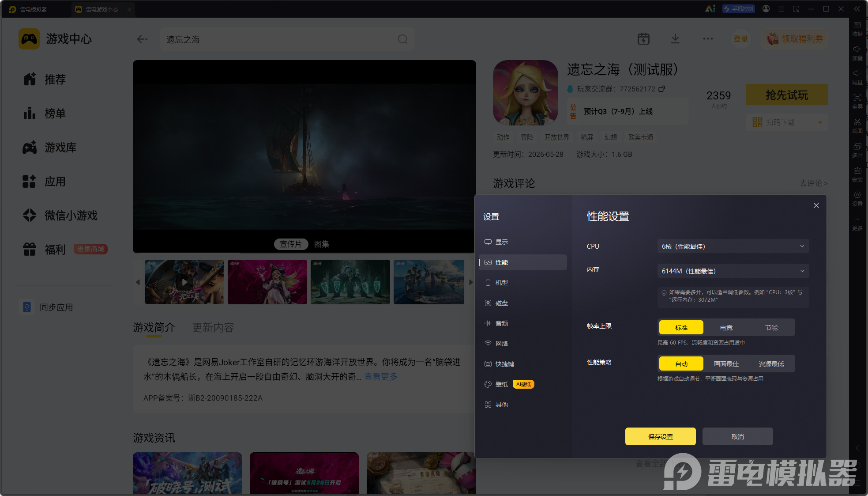This screenshot has width=868, height=496.
Task: Show next thumbnails with the right arrow
Action: click(471, 282)
